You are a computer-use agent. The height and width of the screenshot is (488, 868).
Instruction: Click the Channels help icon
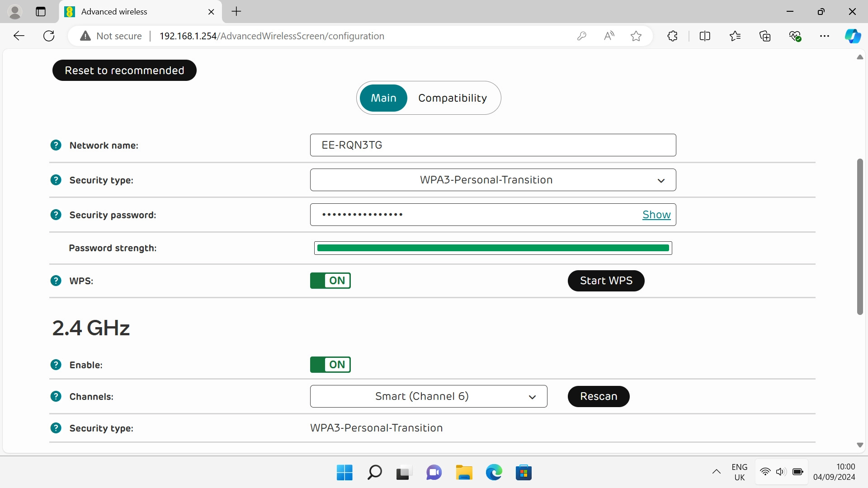pyautogui.click(x=56, y=396)
